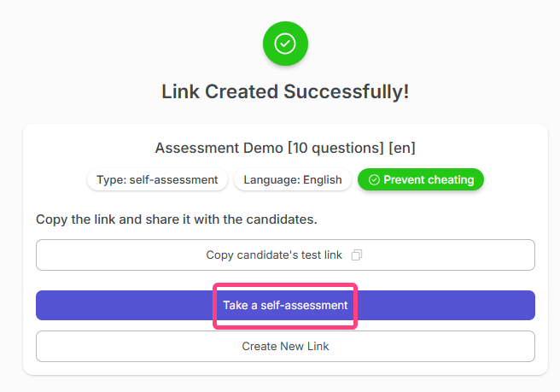Click the Assessment Demo title text
The image size is (560, 392).
tap(219, 148)
